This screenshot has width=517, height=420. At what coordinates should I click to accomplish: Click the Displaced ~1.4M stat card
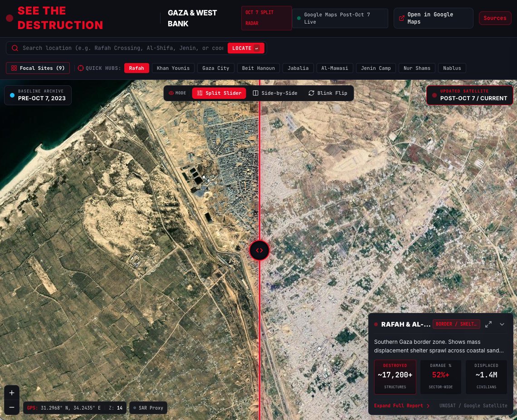point(486,377)
